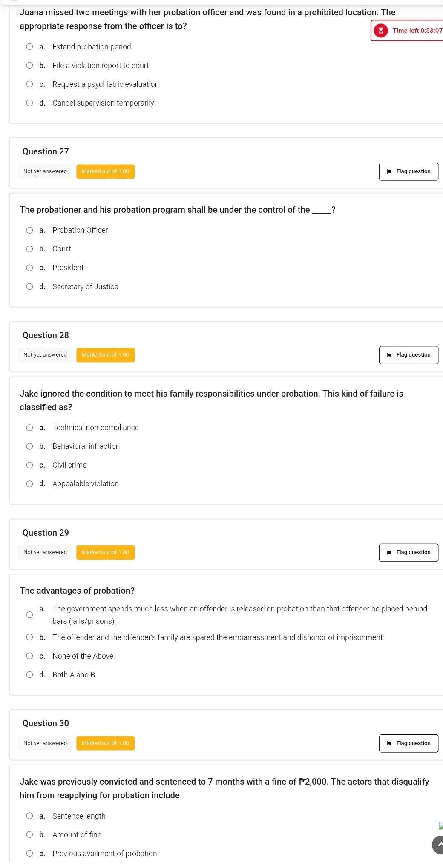Choose 'Extend probation period' option
This screenshot has width=443, height=868.
pyautogui.click(x=29, y=47)
